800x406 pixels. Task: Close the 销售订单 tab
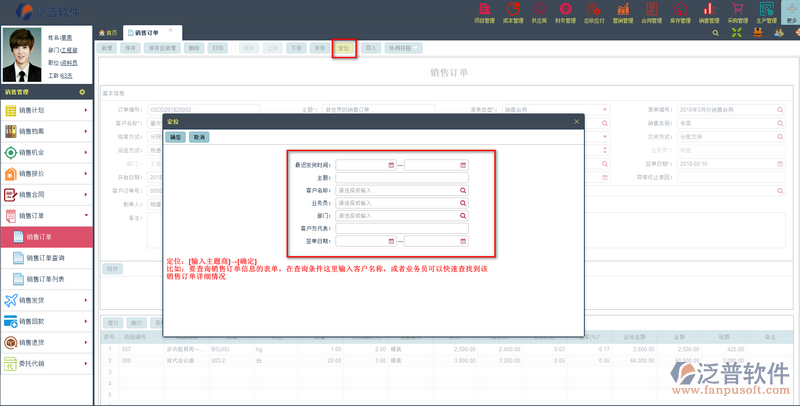(170, 31)
